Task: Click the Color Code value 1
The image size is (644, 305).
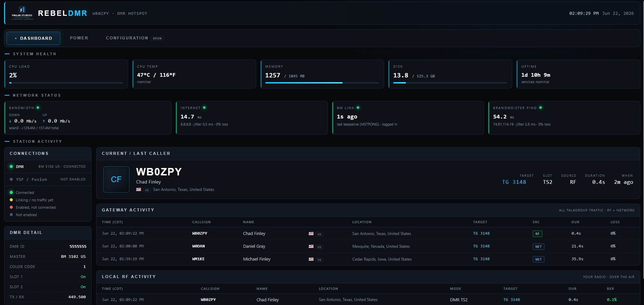Action: [x=84, y=267]
